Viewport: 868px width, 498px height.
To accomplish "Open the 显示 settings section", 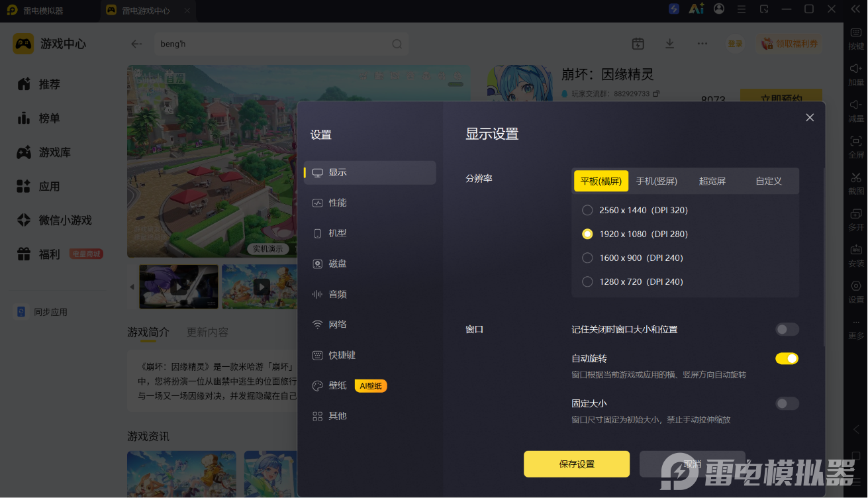I will [369, 172].
